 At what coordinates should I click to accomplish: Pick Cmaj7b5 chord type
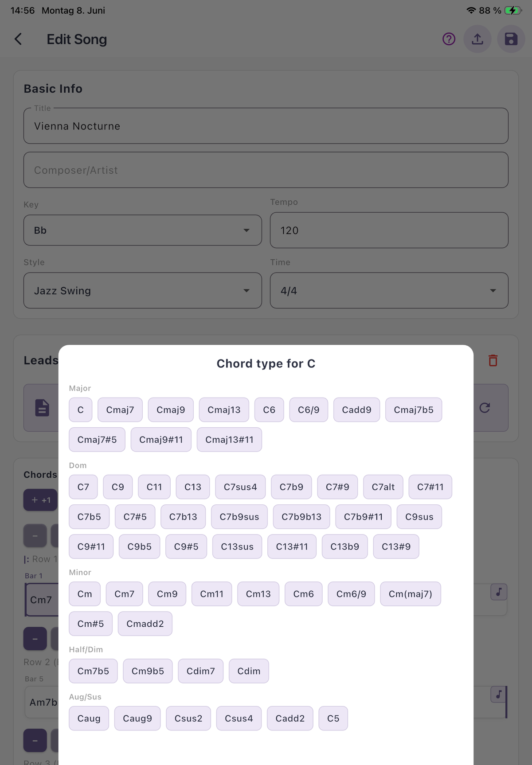click(x=414, y=410)
